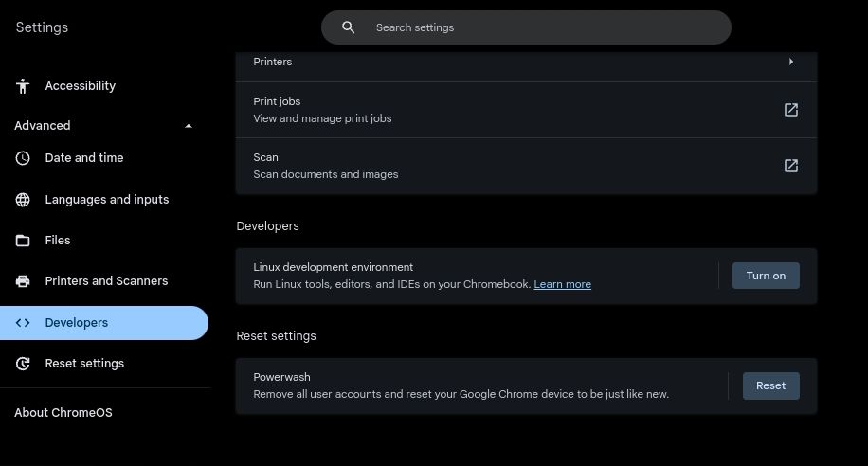Viewport: 868px width, 466px height.
Task: Click the Date and time clock icon
Action: point(23,158)
